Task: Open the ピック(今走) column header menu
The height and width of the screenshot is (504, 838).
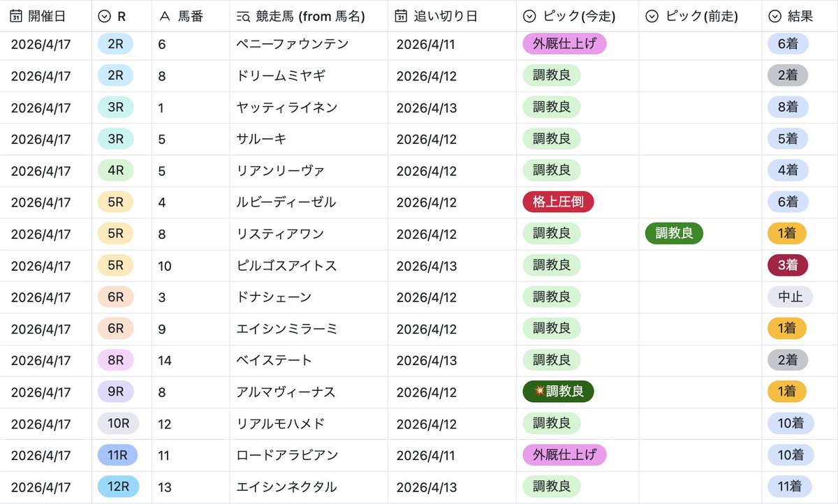Action: (578, 16)
